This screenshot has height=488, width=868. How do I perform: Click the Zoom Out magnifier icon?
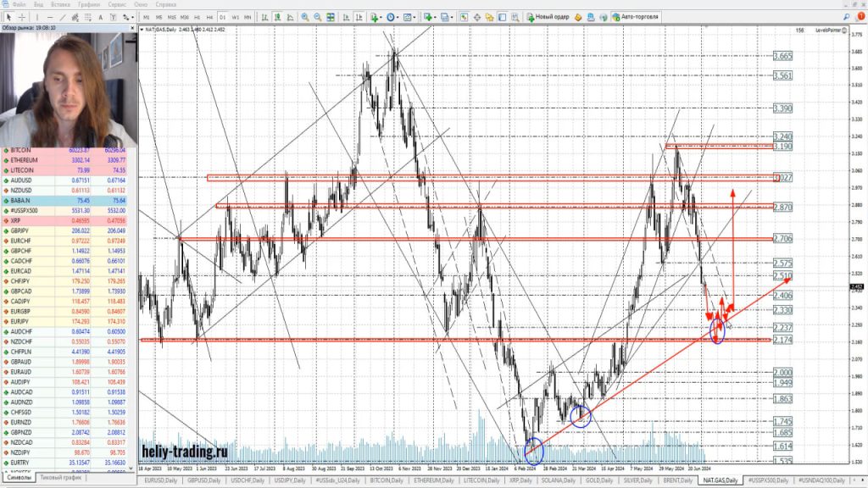[x=317, y=17]
